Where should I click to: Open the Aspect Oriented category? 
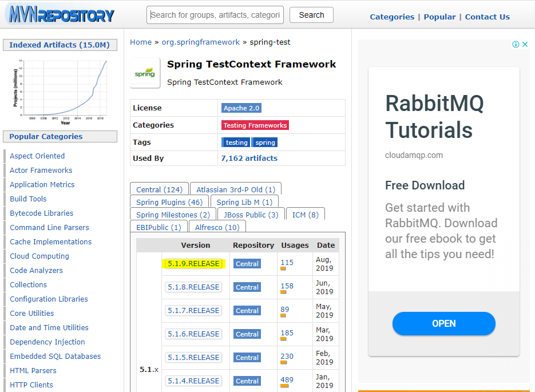point(37,156)
